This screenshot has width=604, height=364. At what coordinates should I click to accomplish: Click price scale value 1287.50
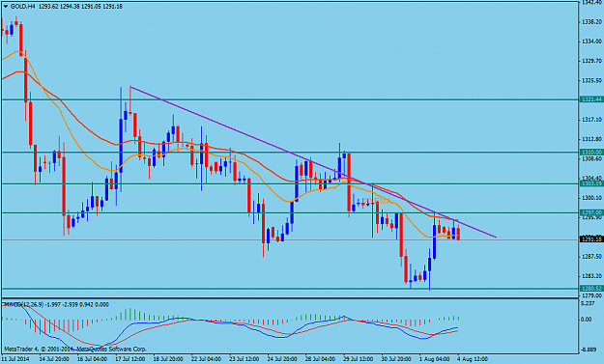click(591, 256)
